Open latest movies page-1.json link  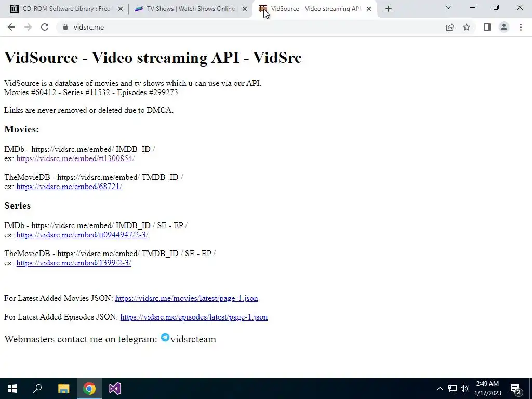coord(187,298)
